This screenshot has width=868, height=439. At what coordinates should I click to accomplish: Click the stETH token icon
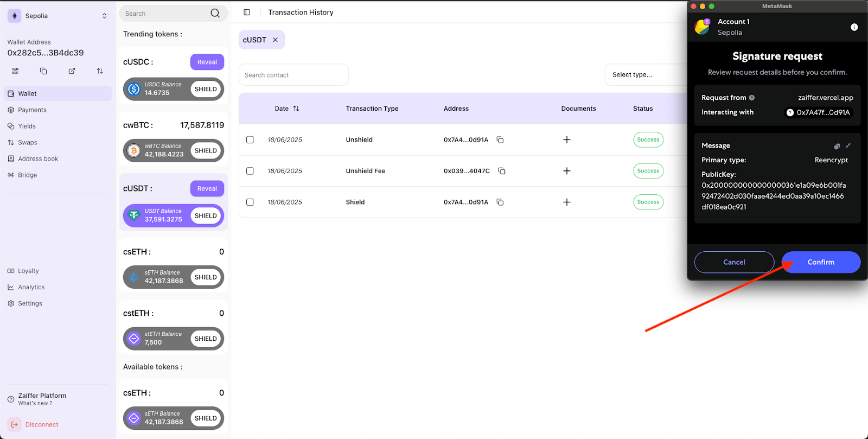(x=134, y=339)
